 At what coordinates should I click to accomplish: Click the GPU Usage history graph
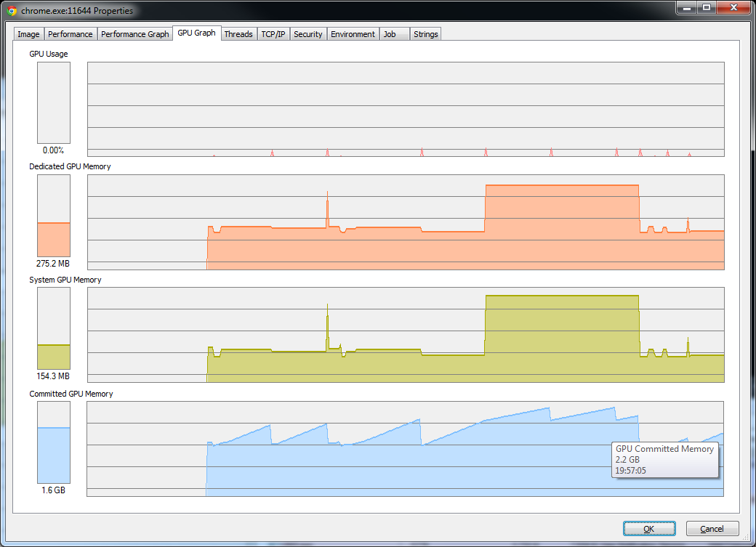point(406,109)
